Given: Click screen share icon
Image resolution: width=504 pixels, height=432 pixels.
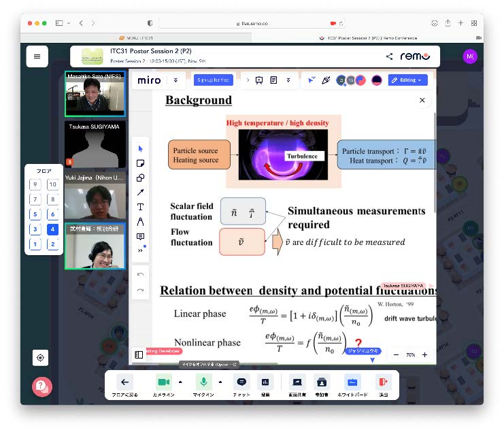Looking at the screenshot, I should pyautogui.click(x=297, y=382).
